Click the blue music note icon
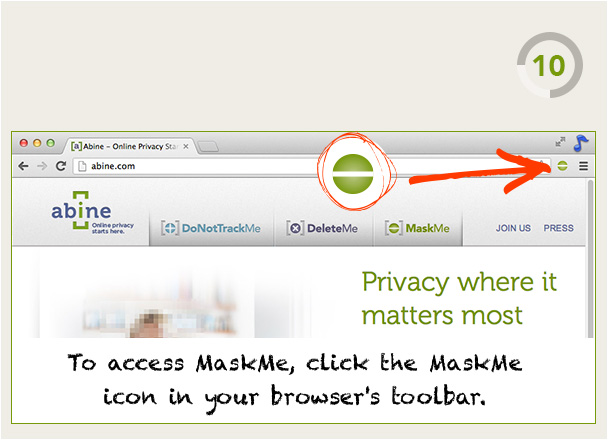This screenshot has height=440, width=608. pyautogui.click(x=581, y=143)
